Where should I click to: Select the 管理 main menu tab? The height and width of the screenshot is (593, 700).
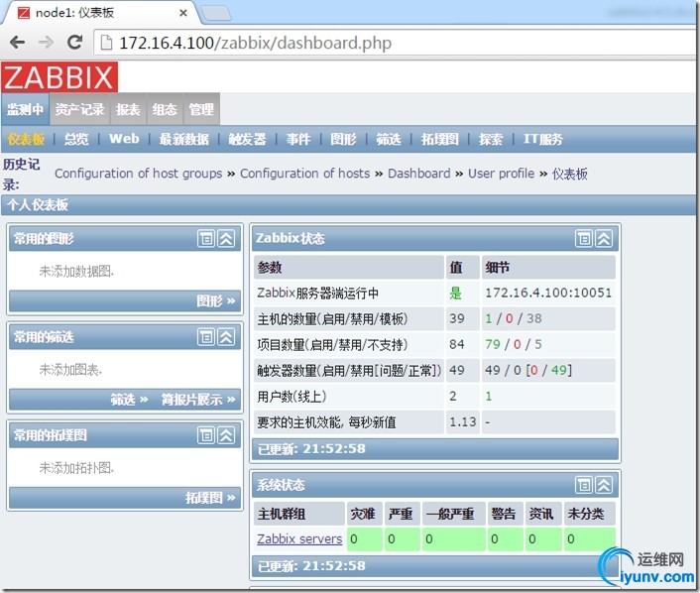[x=201, y=109]
